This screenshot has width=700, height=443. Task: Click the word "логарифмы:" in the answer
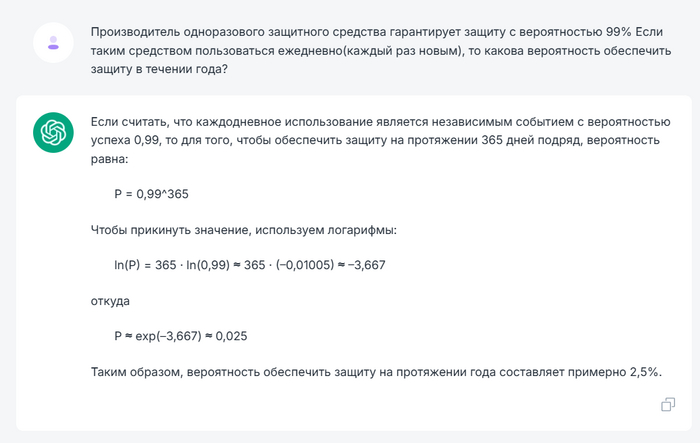[x=363, y=230]
